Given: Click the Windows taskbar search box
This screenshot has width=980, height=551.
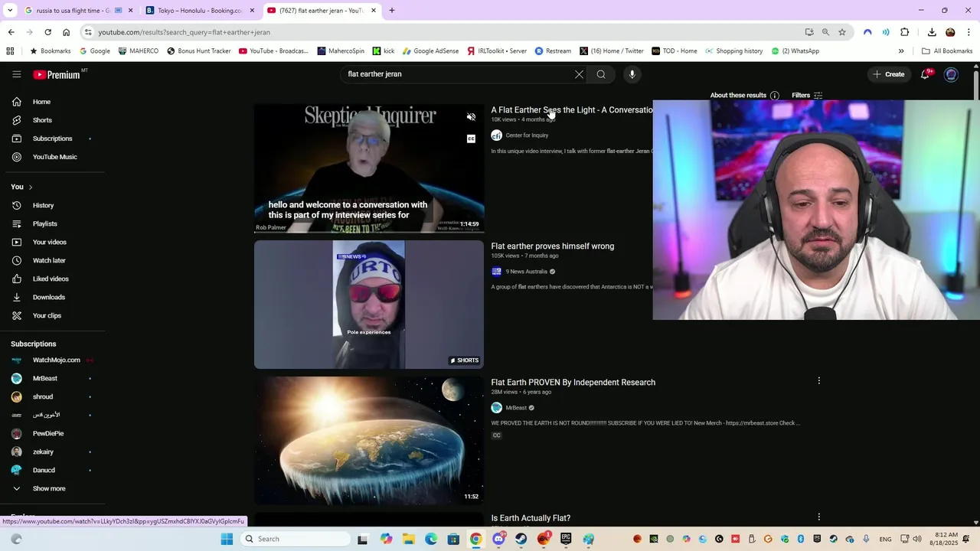Looking at the screenshot, I should coord(296,539).
